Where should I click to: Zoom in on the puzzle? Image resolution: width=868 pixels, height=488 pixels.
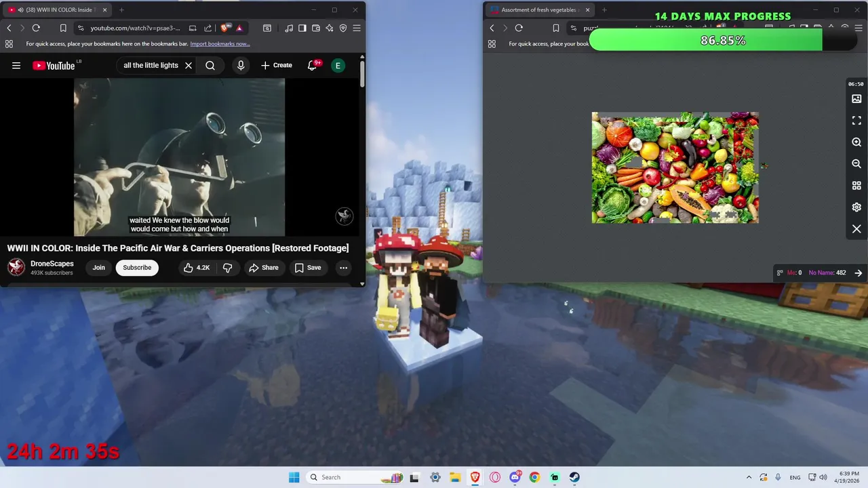tap(856, 142)
